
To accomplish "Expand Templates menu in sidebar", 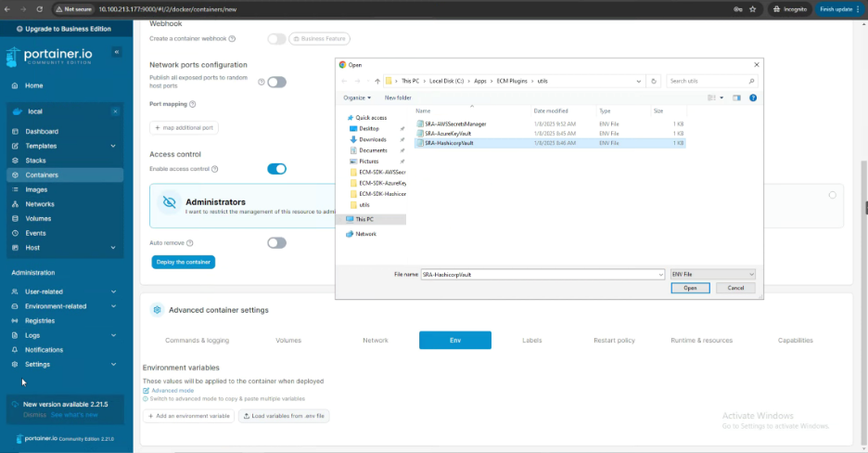I will pyautogui.click(x=113, y=146).
